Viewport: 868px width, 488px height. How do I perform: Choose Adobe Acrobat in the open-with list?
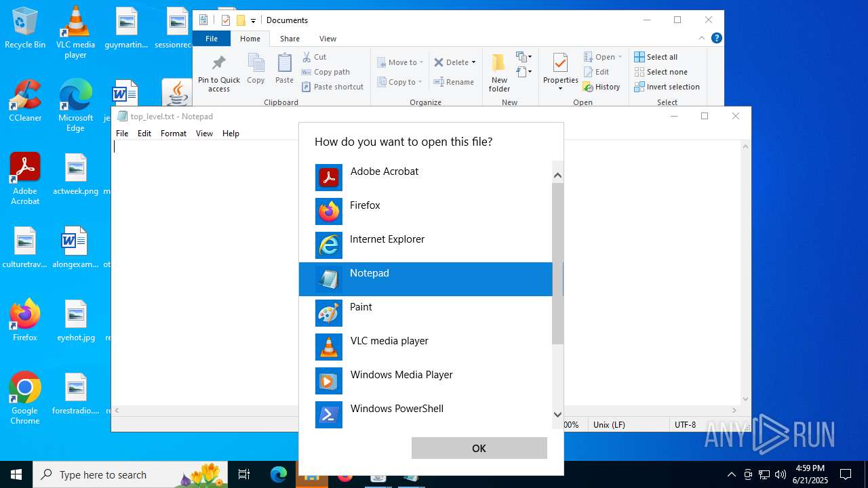pyautogui.click(x=426, y=178)
